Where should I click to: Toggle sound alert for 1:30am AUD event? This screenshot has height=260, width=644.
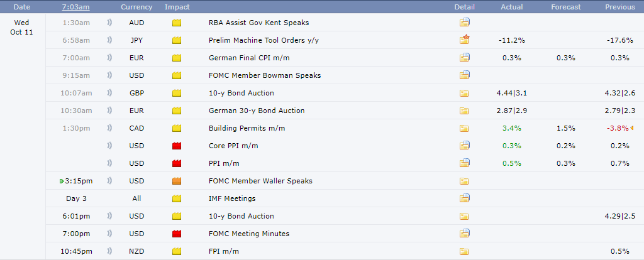click(x=109, y=23)
